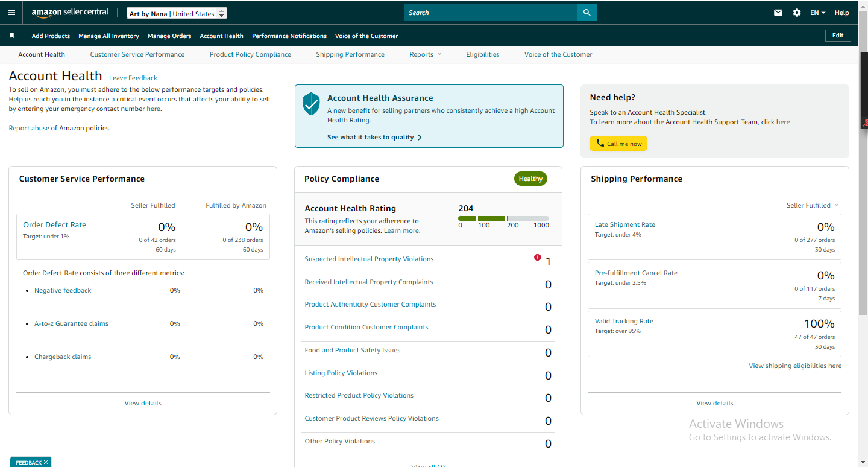The width and height of the screenshot is (868, 467).
Task: Click the green Healthy status badge
Action: [x=530, y=179]
